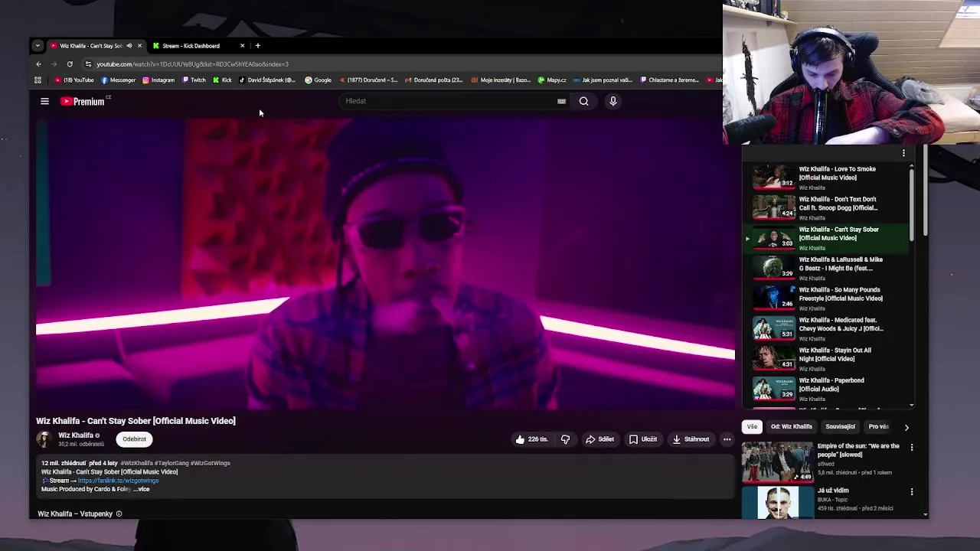Viewport: 980px width, 551px height.
Task: Share the video via Sdílet
Action: [599, 439]
